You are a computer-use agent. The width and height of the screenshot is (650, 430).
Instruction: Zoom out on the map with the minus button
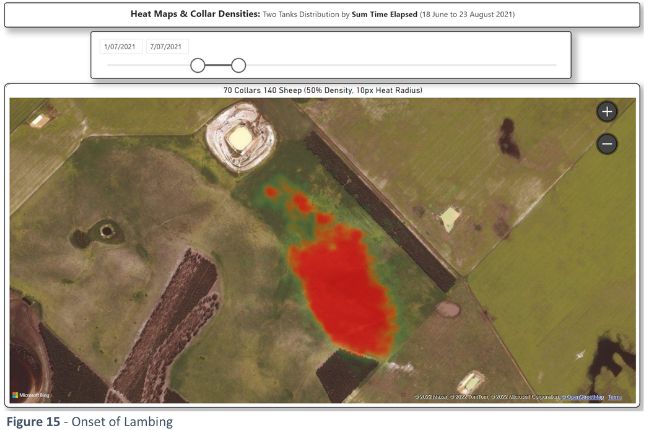pyautogui.click(x=607, y=144)
